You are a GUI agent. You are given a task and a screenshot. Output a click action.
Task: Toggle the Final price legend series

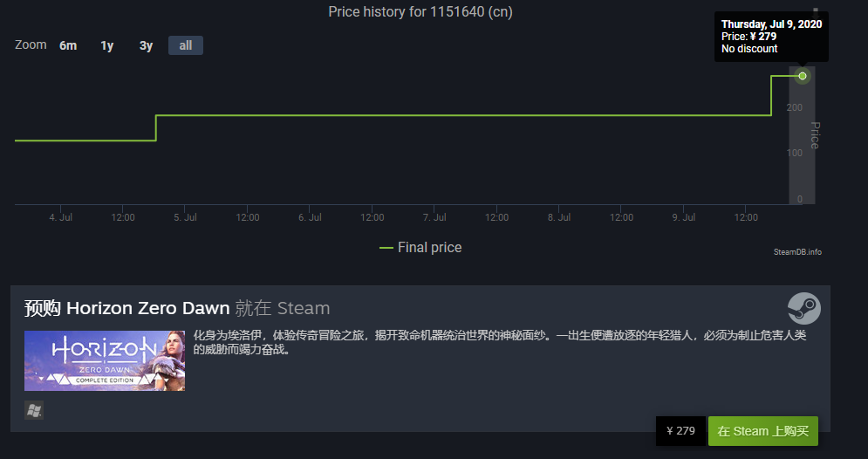[420, 248]
